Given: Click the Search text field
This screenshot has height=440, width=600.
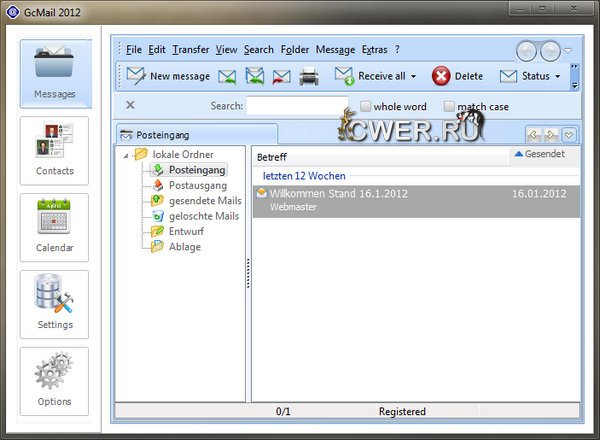Looking at the screenshot, I should point(296,106).
